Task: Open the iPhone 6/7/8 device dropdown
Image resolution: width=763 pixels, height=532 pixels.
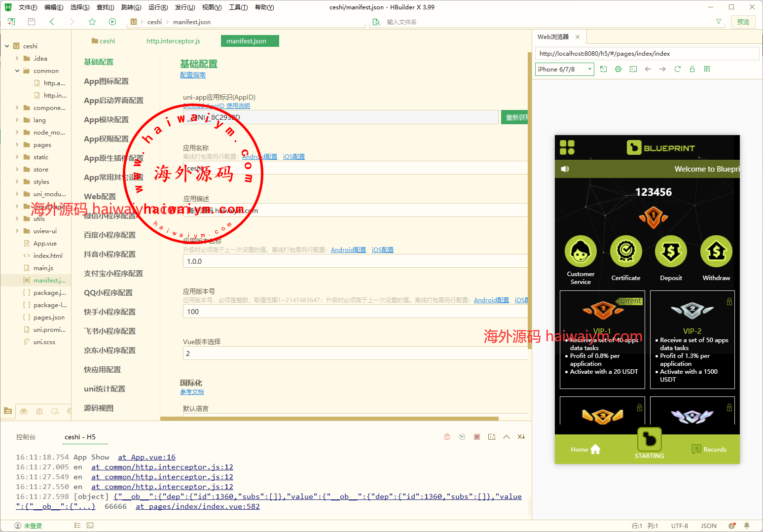Action: 564,70
